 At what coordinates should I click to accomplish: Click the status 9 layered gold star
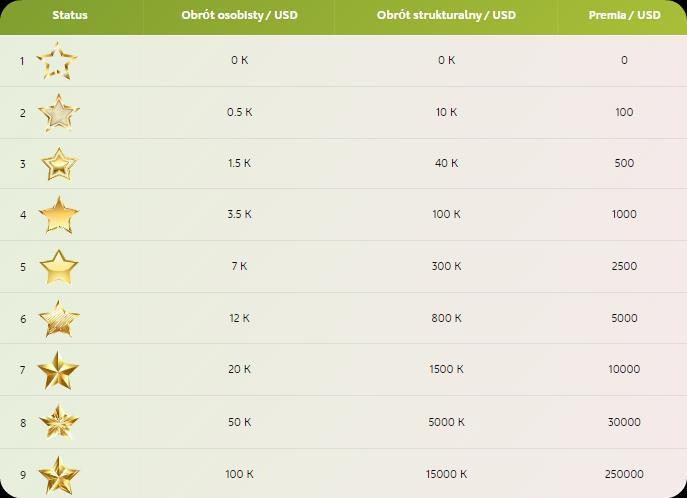58,475
